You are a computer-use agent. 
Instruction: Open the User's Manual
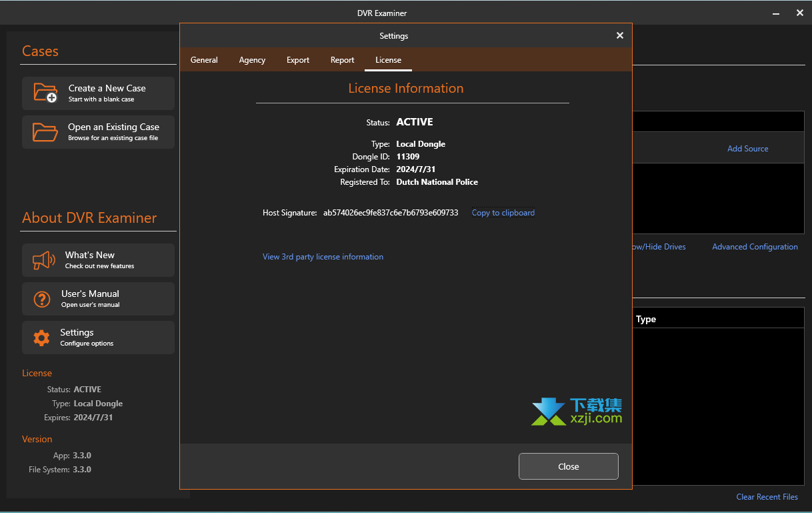point(98,299)
